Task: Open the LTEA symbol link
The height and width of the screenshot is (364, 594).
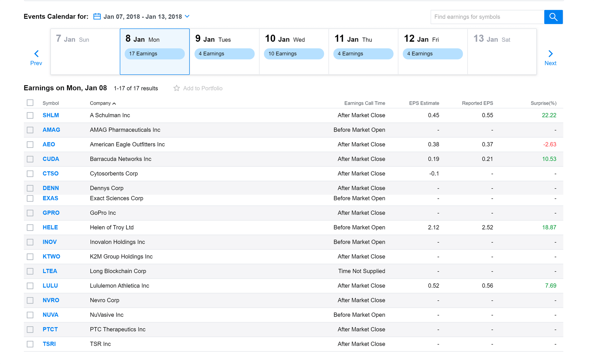Action: [50, 271]
